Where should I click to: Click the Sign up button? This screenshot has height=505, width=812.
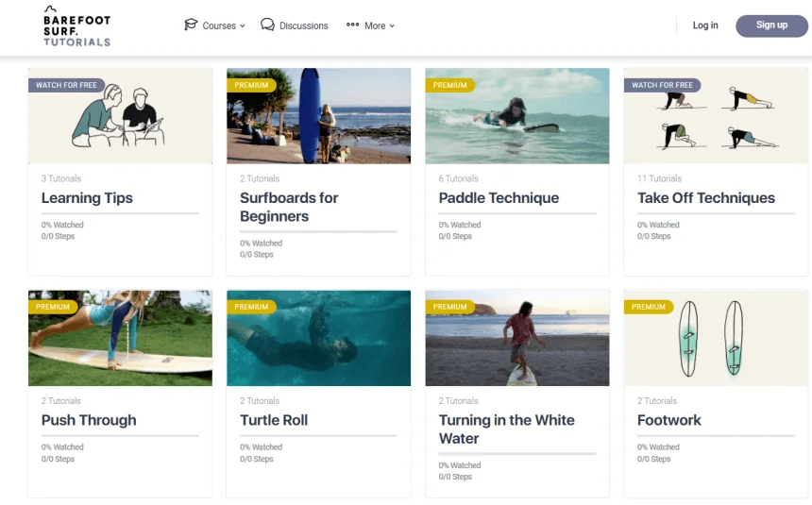point(771,25)
